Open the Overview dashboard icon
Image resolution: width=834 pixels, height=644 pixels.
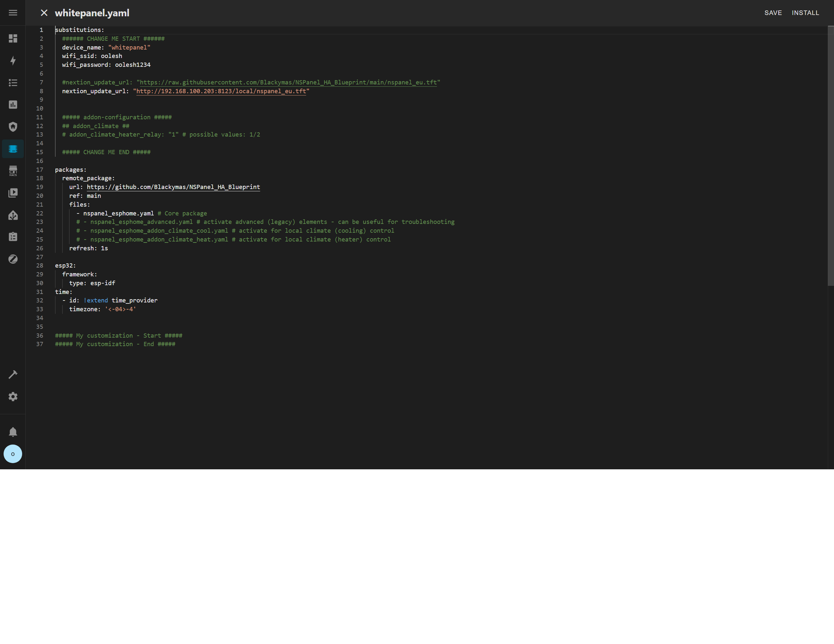(x=13, y=38)
